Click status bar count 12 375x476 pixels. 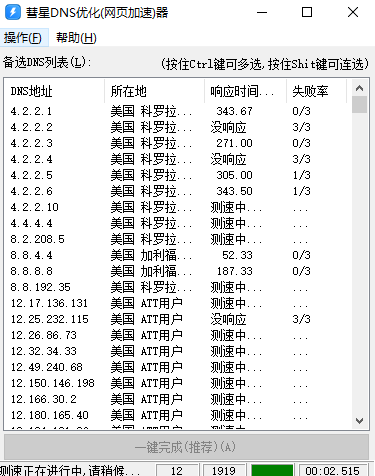(177, 470)
